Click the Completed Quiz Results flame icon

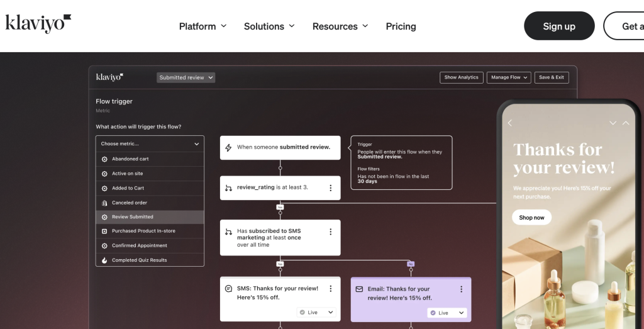[x=104, y=260]
